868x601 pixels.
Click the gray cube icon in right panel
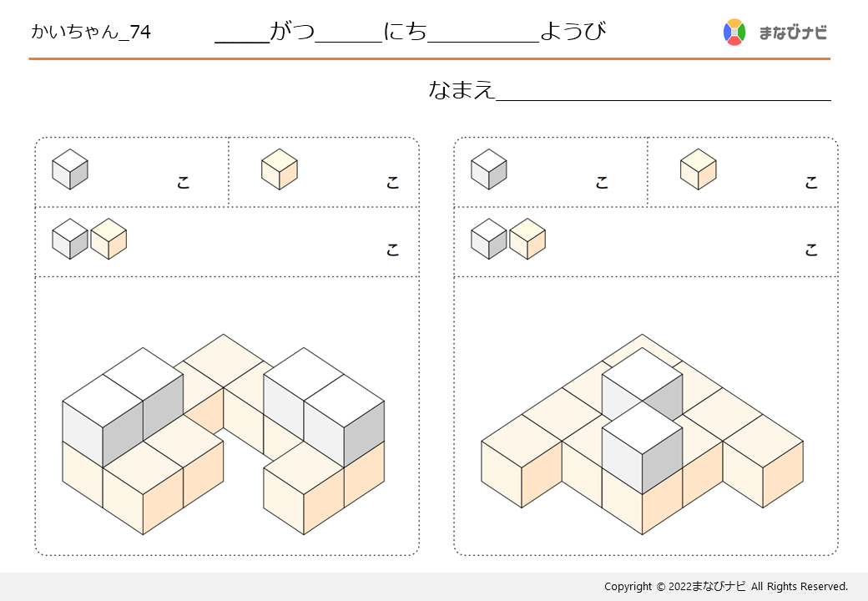(x=489, y=169)
